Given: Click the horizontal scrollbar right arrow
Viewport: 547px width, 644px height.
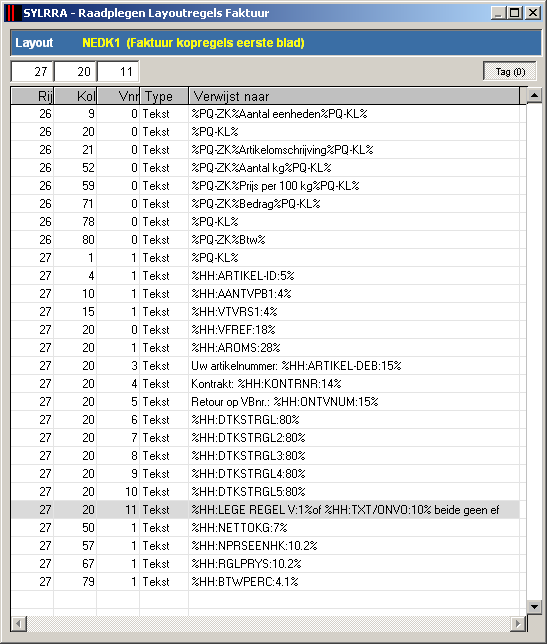Looking at the screenshot, I should pos(518,623).
